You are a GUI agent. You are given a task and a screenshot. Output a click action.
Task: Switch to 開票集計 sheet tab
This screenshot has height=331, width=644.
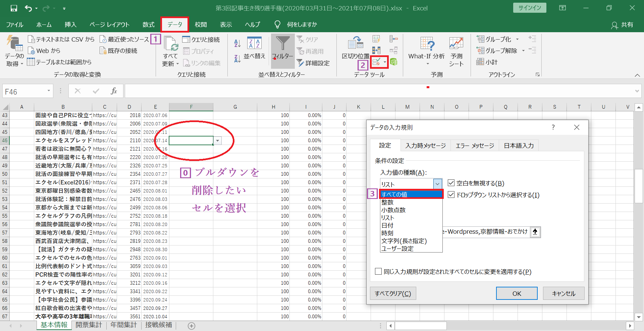[x=89, y=325]
